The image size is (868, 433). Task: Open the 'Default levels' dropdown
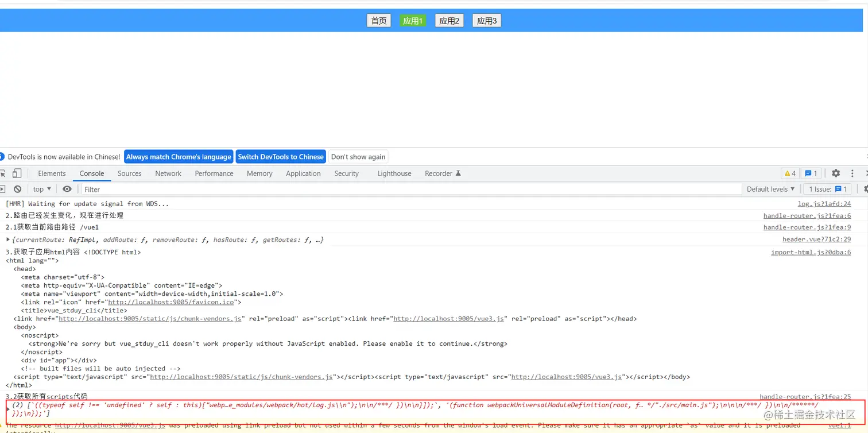coord(771,189)
